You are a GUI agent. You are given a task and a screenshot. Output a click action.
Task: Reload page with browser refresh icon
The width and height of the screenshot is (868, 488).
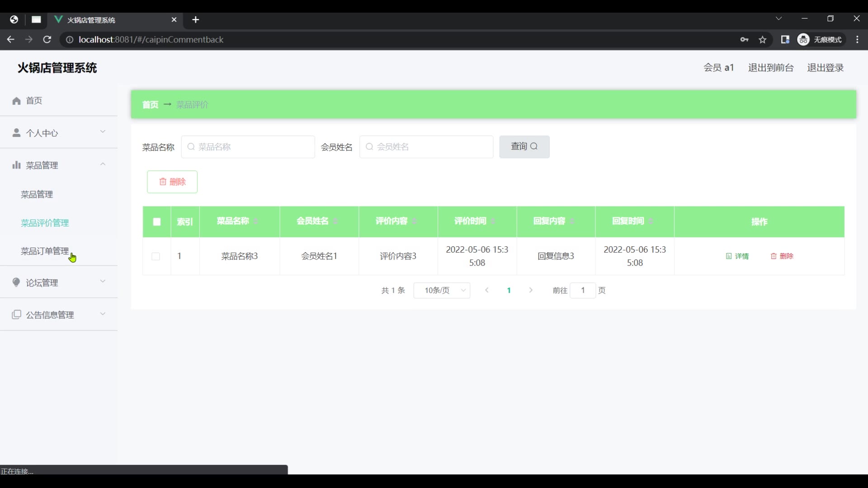tap(47, 40)
